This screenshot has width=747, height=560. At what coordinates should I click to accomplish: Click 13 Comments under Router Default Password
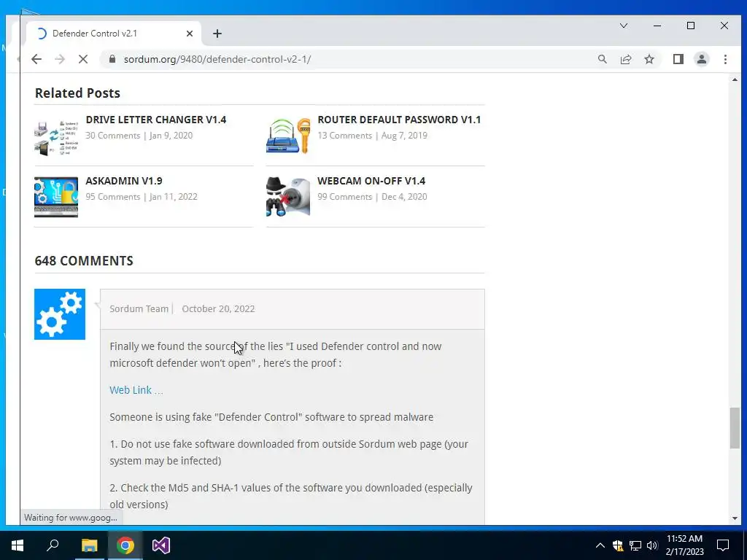click(344, 135)
